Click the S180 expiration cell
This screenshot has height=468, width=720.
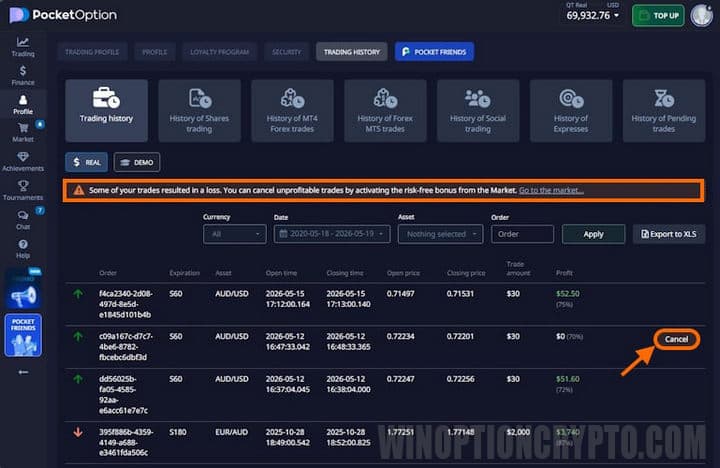pyautogui.click(x=178, y=432)
